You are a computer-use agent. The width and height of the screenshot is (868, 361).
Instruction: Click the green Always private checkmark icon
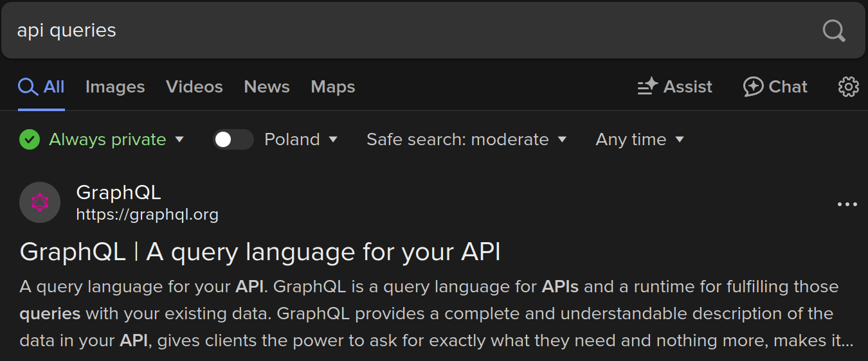(30, 139)
